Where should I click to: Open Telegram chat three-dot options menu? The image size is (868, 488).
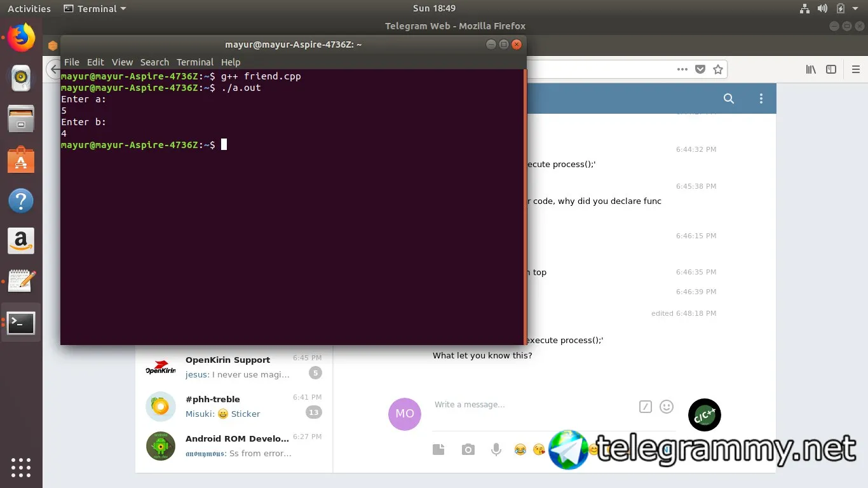tap(761, 98)
